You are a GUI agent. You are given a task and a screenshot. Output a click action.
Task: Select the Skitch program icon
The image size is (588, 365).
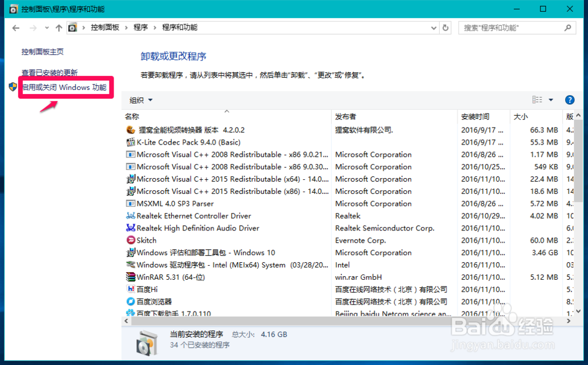click(x=131, y=240)
